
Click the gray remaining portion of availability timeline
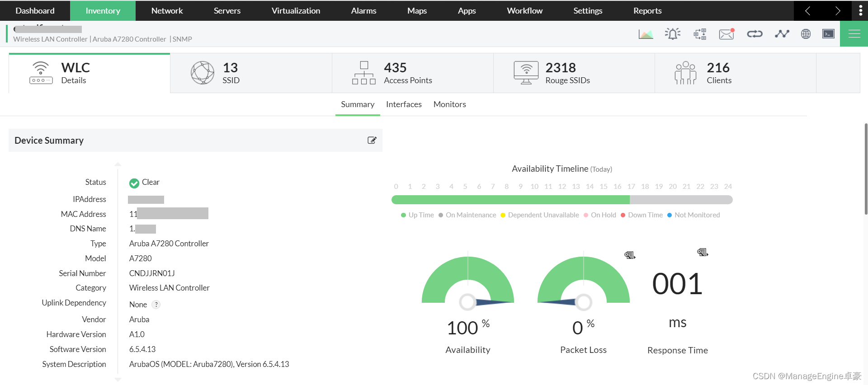(x=681, y=200)
